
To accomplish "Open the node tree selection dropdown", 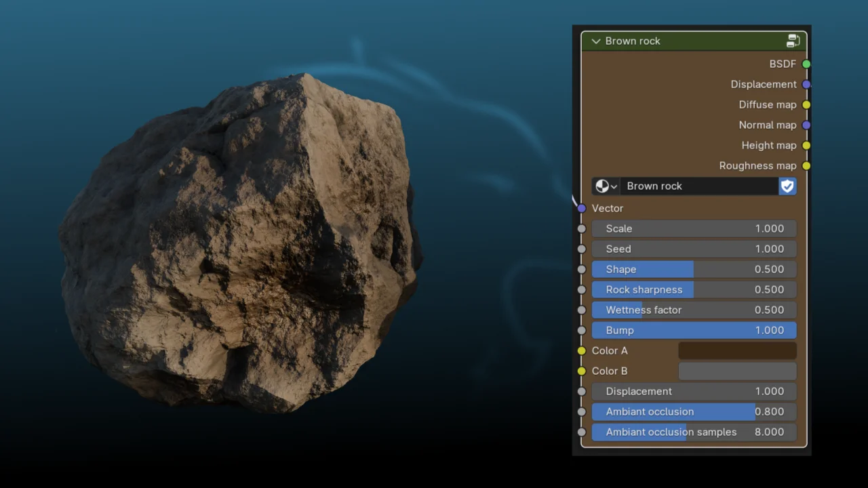I will (x=612, y=186).
